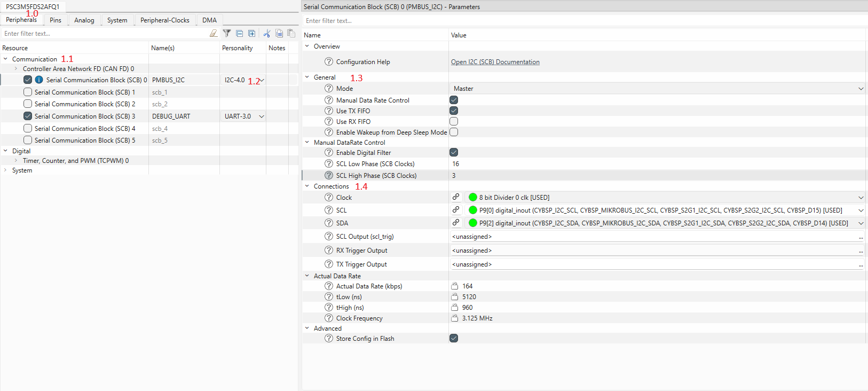868x391 pixels.
Task: Open help icon for Mode parameter
Action: (x=329, y=88)
